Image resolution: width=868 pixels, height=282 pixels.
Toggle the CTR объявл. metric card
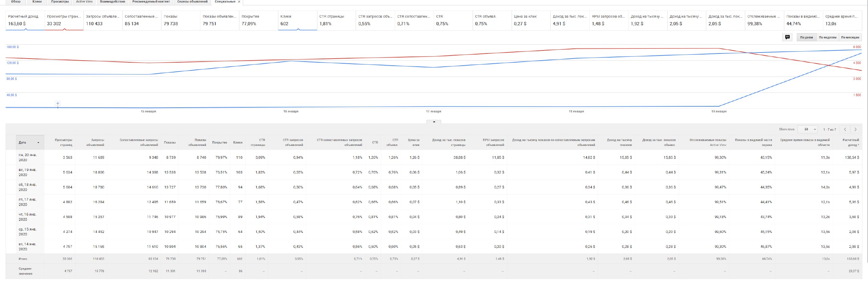click(492, 20)
